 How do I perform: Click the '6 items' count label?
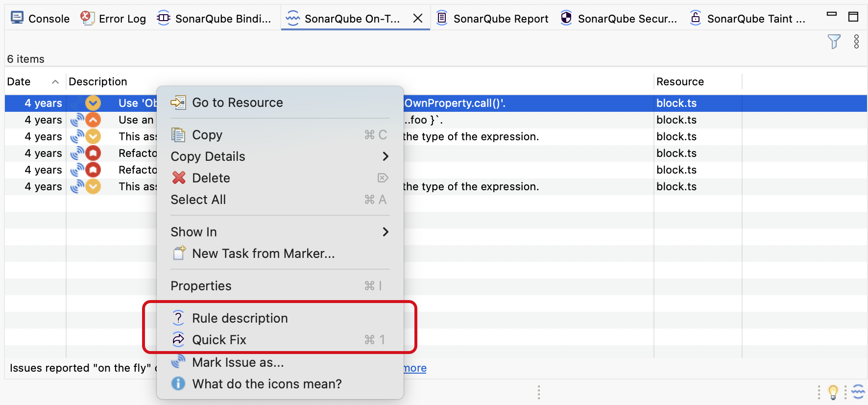tap(26, 59)
